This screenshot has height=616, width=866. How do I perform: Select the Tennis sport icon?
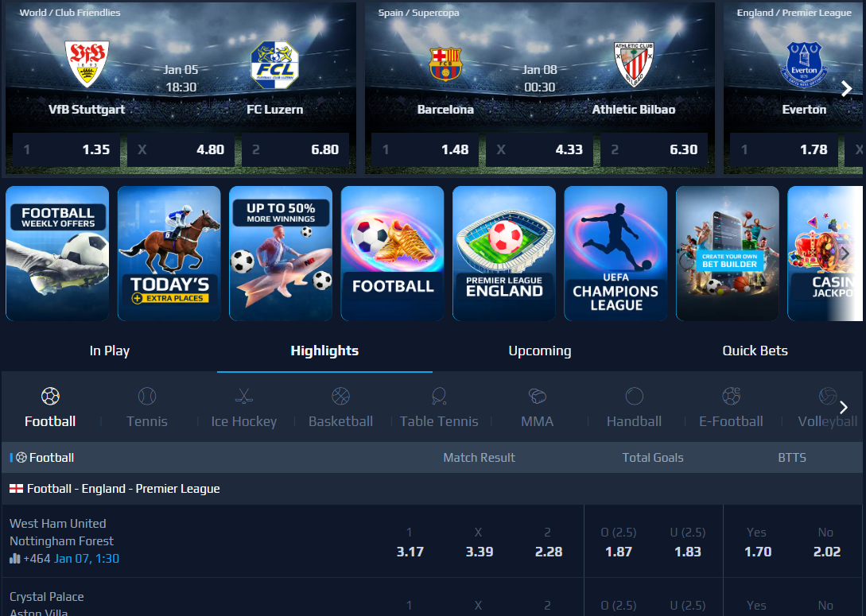(x=147, y=396)
